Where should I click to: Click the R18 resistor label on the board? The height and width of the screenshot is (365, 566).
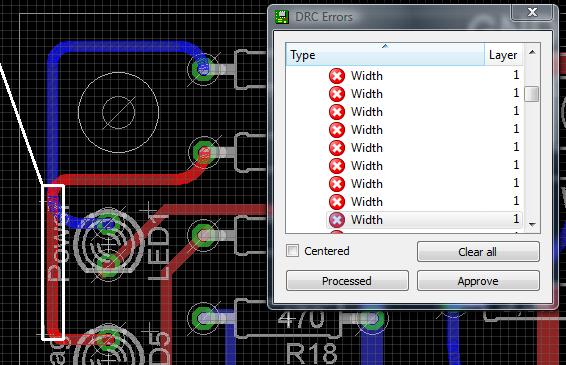pyautogui.click(x=312, y=354)
